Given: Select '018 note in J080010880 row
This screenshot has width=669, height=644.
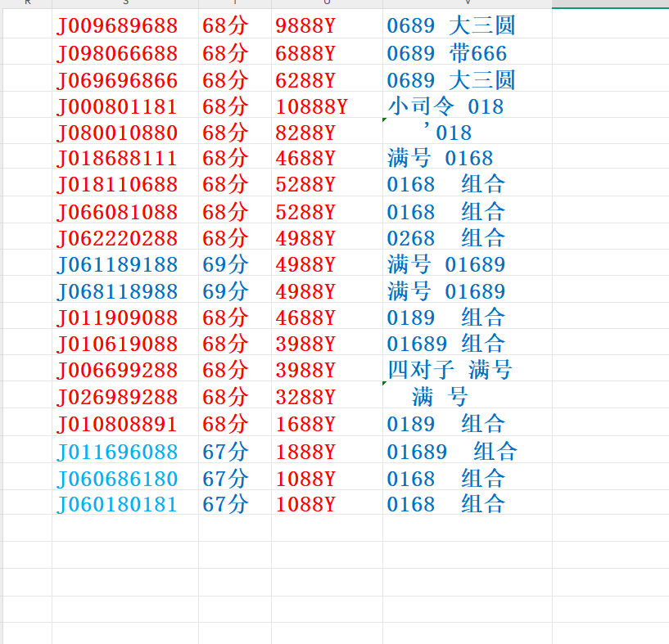Looking at the screenshot, I should [x=468, y=132].
